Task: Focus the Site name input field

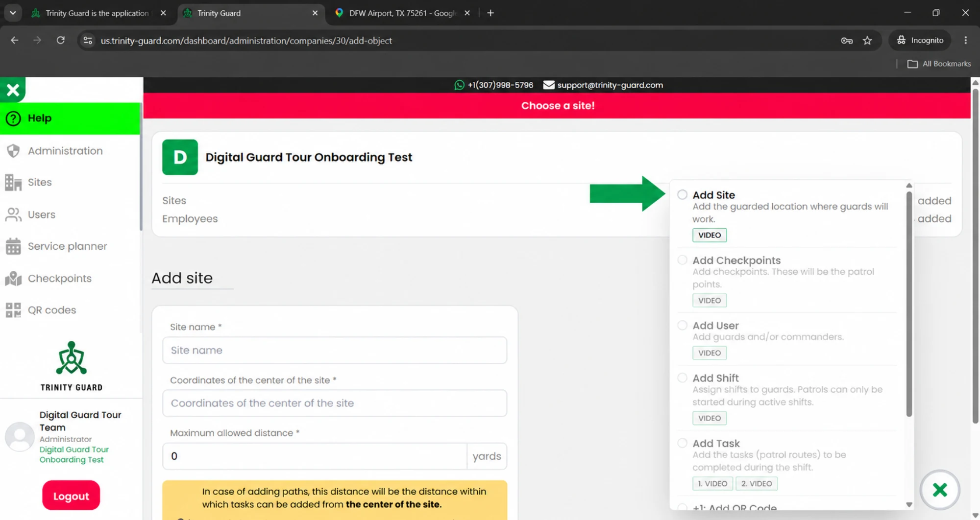Action: (x=335, y=350)
